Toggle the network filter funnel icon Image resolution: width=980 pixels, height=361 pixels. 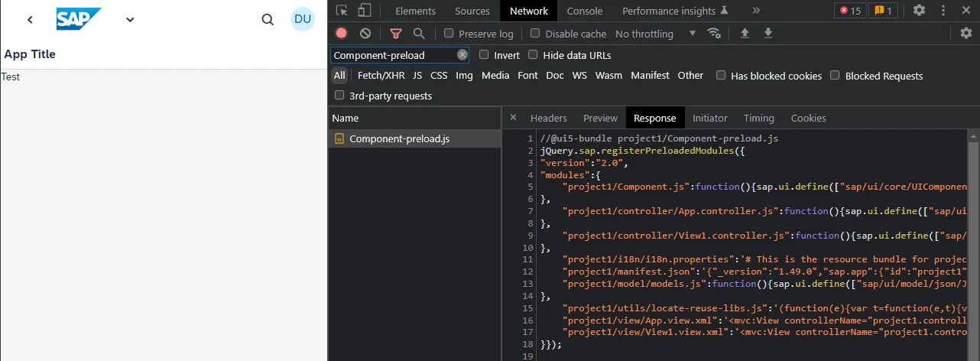coord(395,33)
